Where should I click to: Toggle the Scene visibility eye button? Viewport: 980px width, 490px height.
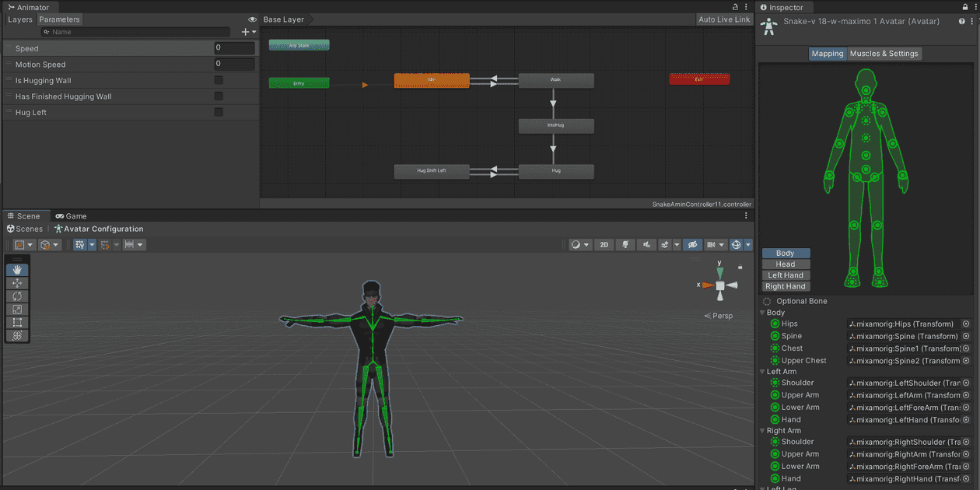tap(693, 244)
